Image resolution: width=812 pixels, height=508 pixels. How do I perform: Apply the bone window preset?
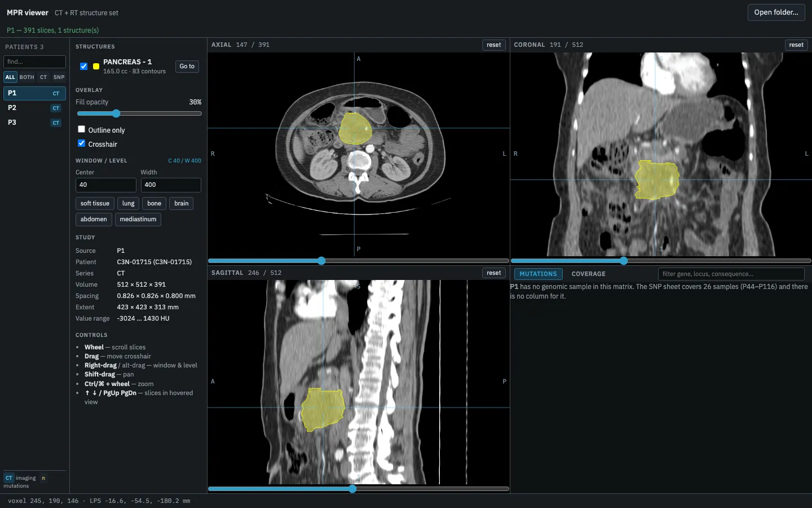[x=155, y=204]
